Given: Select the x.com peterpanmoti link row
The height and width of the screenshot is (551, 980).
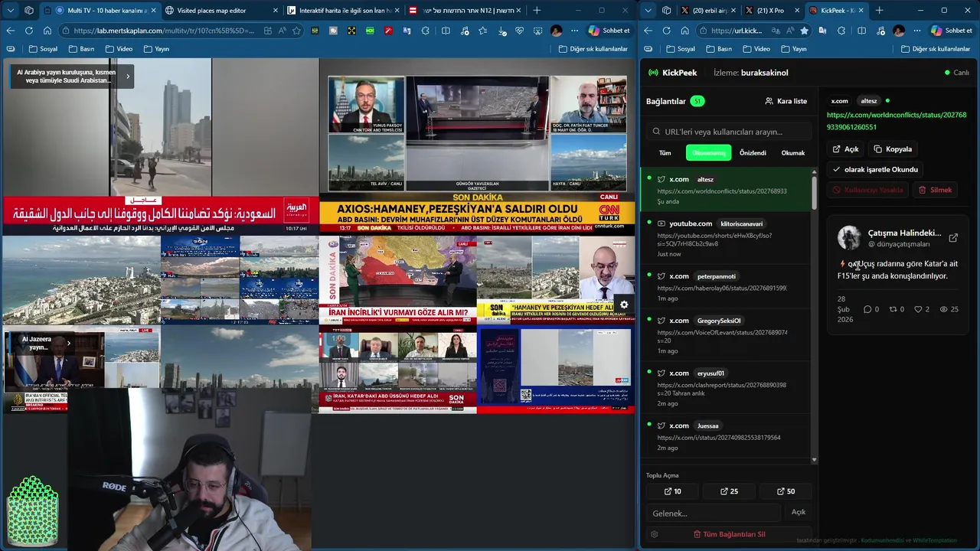Looking at the screenshot, I should click(x=726, y=287).
